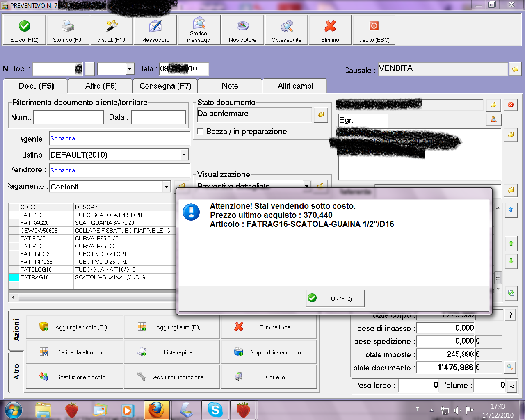
Task: Open the Carrello button
Action: (269, 377)
